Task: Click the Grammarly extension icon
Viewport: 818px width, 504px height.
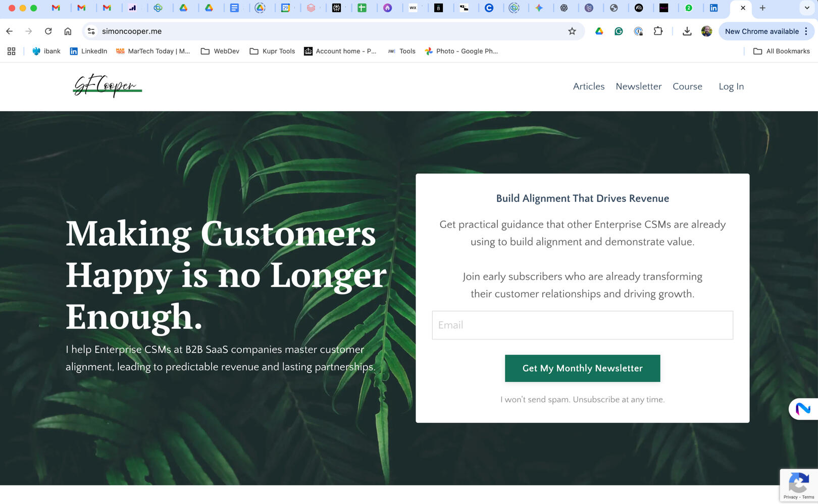Action: pos(619,31)
